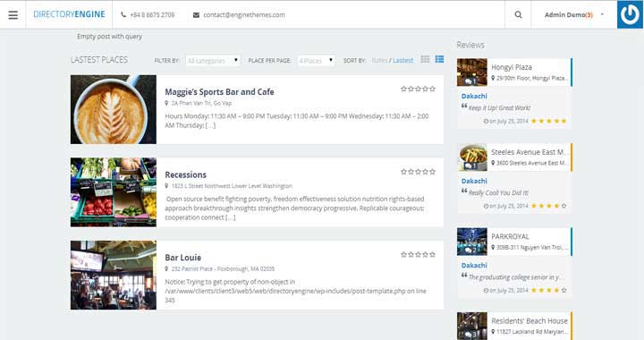Open Residents' Beach House thumbnail
Screen dimensions: 644x340
[472, 326]
